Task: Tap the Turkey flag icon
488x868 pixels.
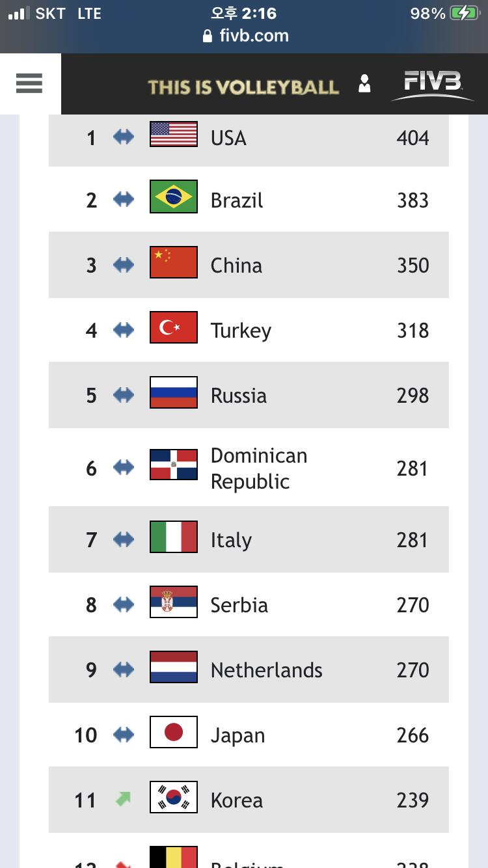Action: [x=174, y=327]
